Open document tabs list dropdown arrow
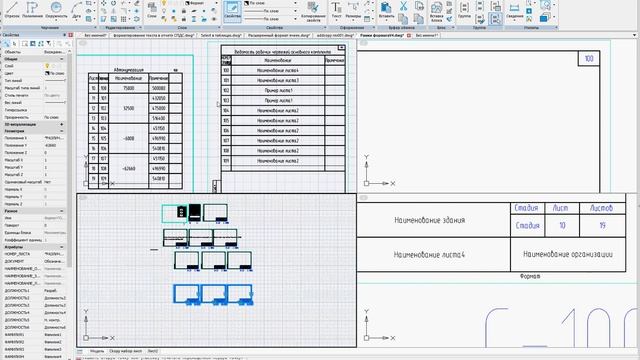 coord(635,36)
